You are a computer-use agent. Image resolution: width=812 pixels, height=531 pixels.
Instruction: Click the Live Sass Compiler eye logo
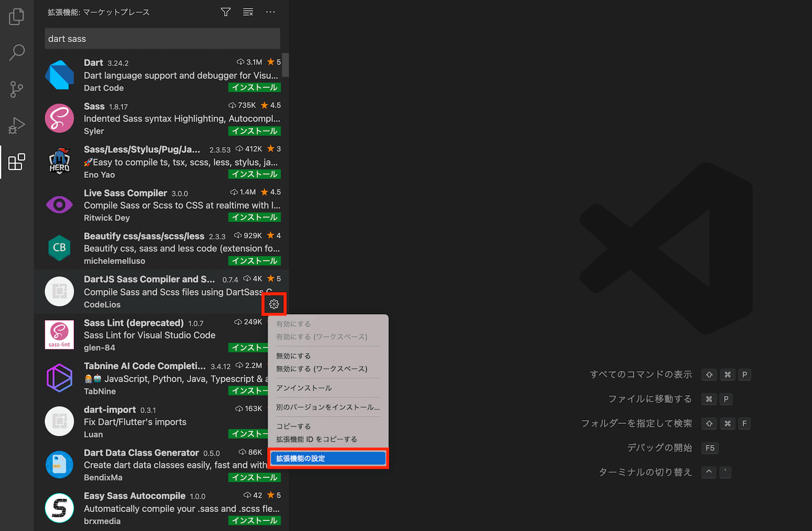tap(59, 205)
